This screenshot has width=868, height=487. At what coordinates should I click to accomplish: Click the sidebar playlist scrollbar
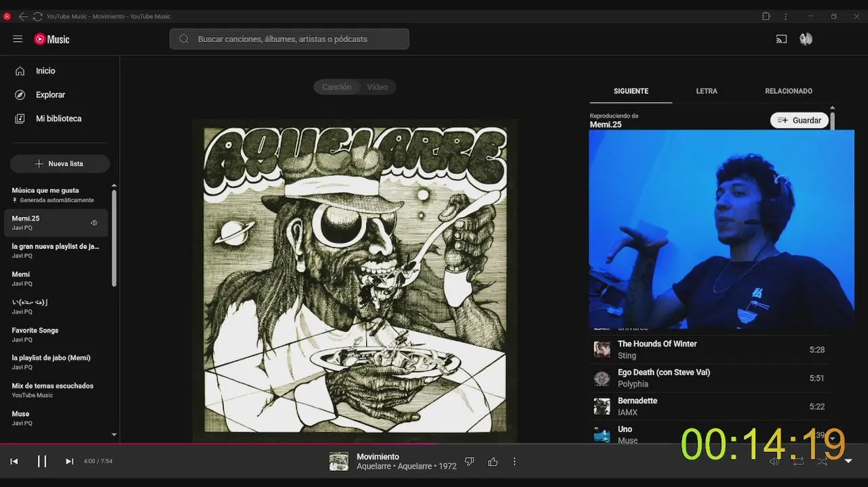pos(114,238)
